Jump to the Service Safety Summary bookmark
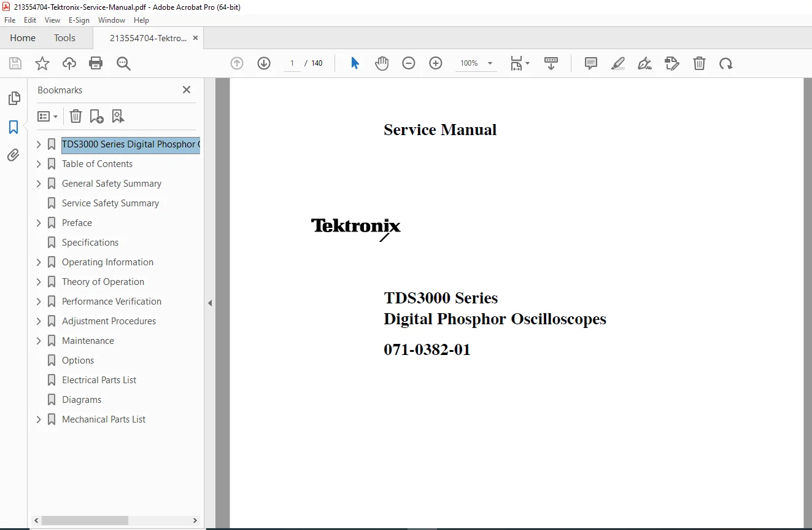This screenshot has height=530, width=812. 110,203
